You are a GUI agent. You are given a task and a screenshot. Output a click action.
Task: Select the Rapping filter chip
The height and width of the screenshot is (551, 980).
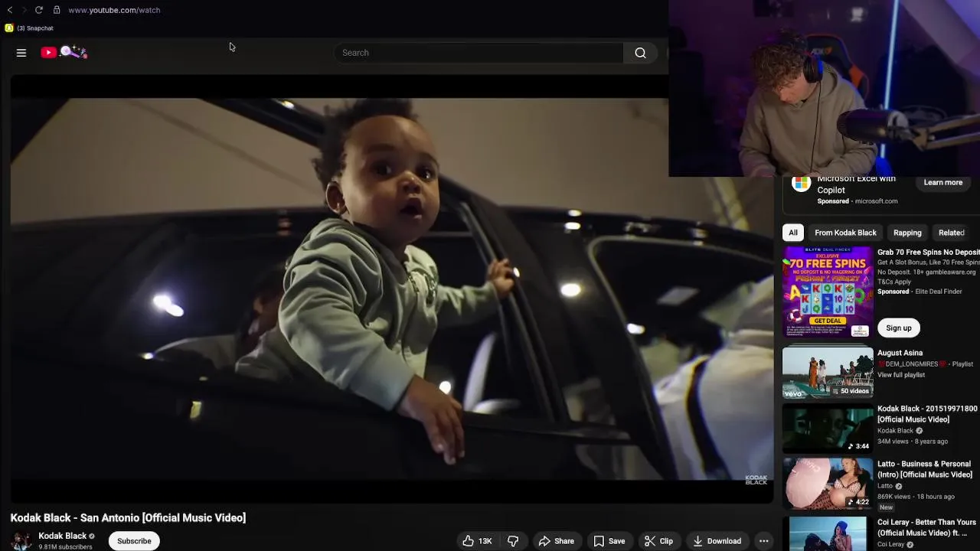(x=907, y=233)
